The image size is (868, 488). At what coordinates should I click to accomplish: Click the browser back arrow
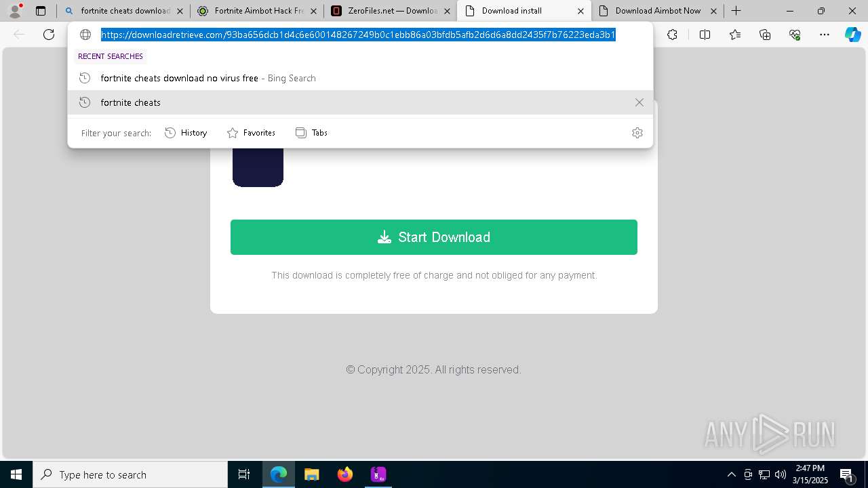(x=19, y=35)
